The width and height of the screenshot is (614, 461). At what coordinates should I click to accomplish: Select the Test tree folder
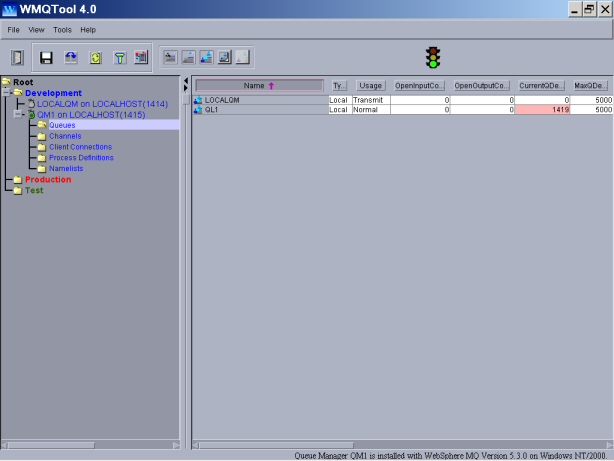[34, 190]
